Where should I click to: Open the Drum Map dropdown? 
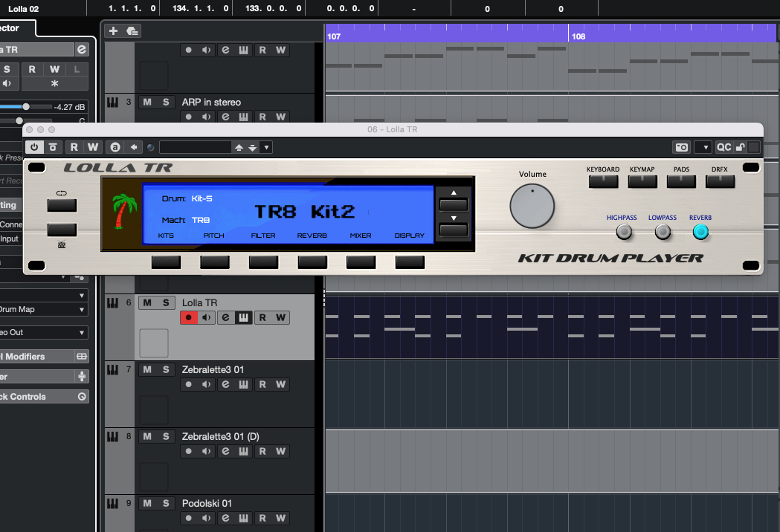point(44,309)
